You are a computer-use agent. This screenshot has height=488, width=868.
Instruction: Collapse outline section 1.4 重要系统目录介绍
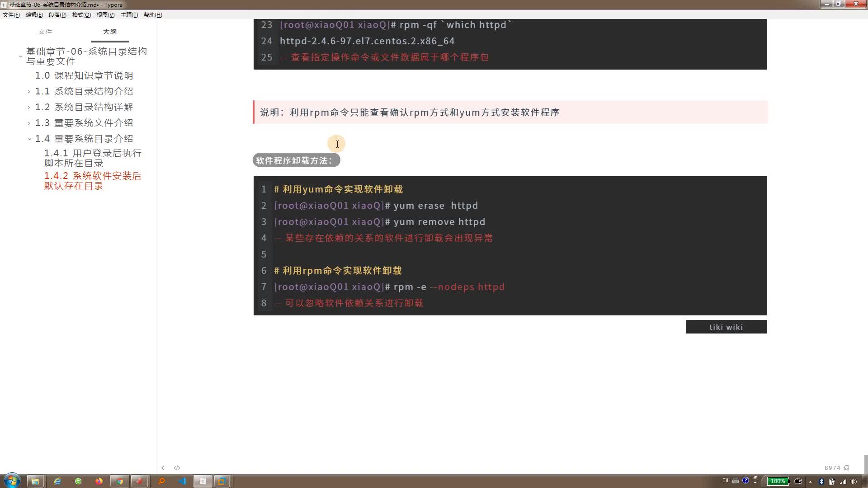[x=29, y=139]
